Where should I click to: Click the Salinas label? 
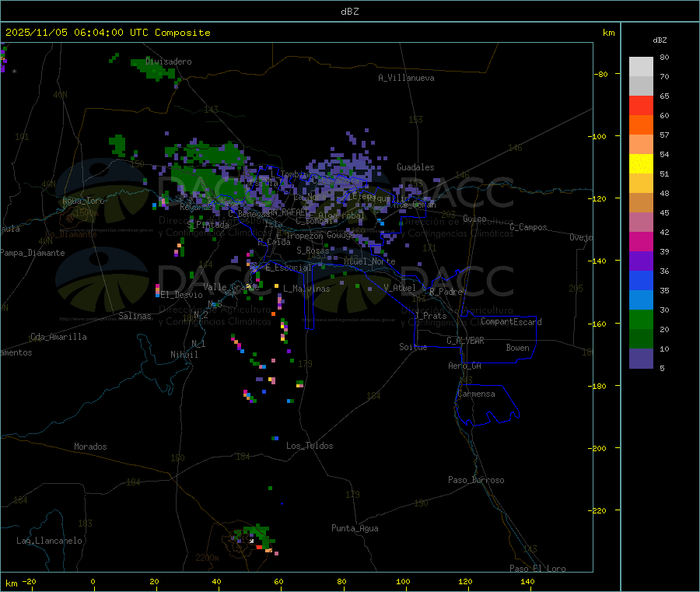[x=135, y=316]
